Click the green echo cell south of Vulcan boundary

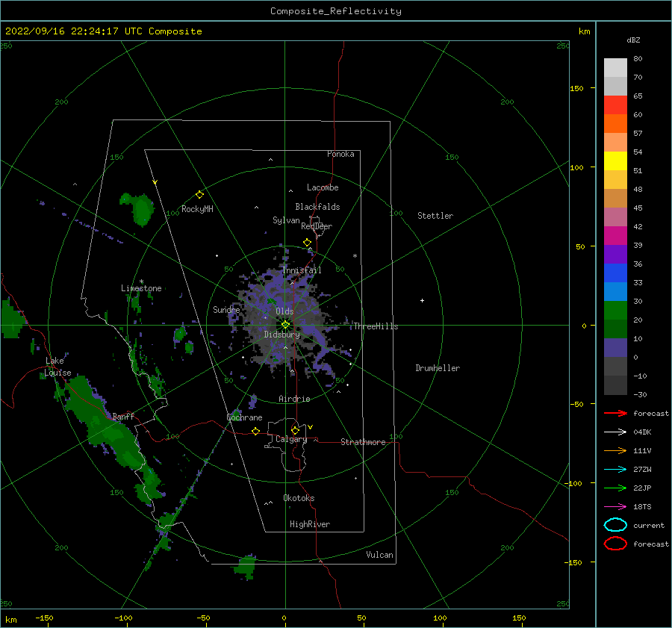[x=245, y=567]
